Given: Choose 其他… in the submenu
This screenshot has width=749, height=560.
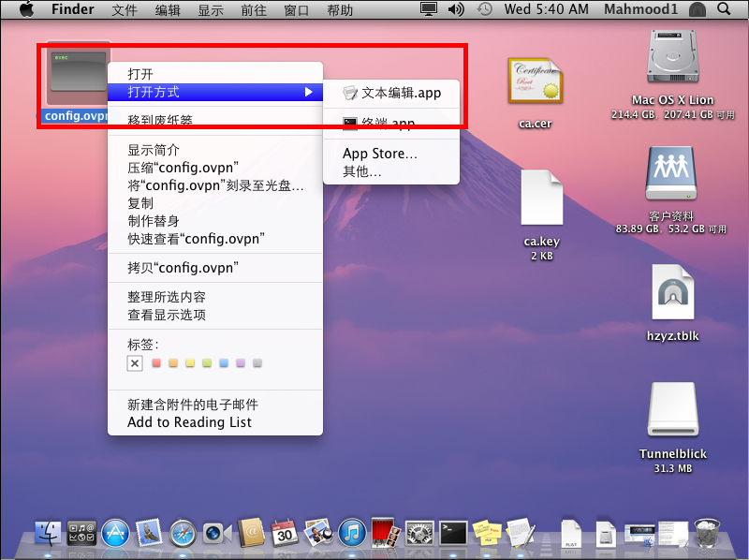Looking at the screenshot, I should point(391,171).
